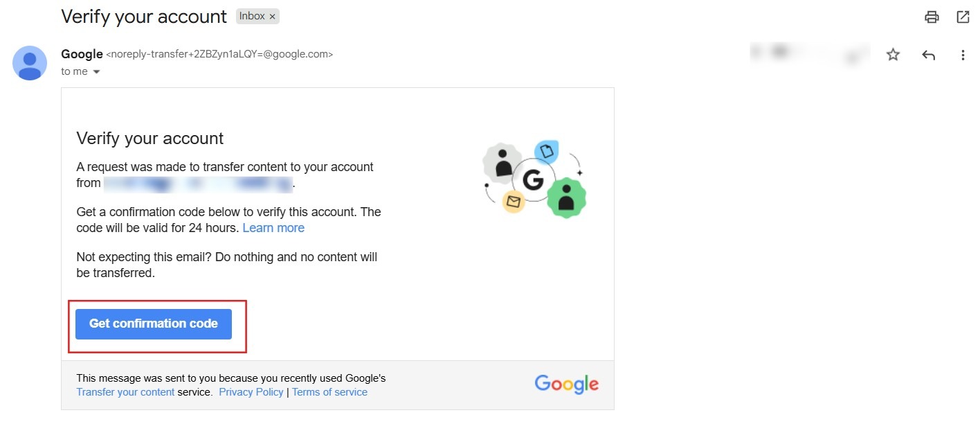The width and height of the screenshot is (980, 433).
Task: Click the bold sender name Google
Action: pos(81,54)
